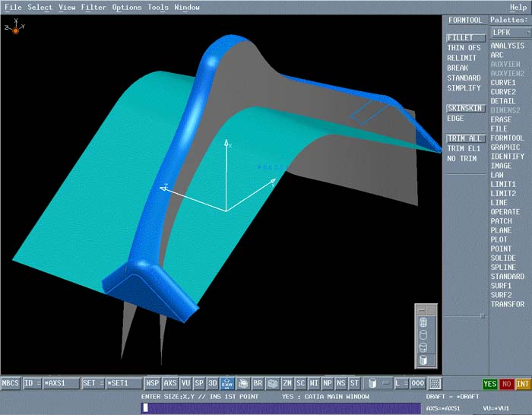Click the WSP workspace button
Image resolution: width=532 pixels, height=415 pixels.
point(153,383)
